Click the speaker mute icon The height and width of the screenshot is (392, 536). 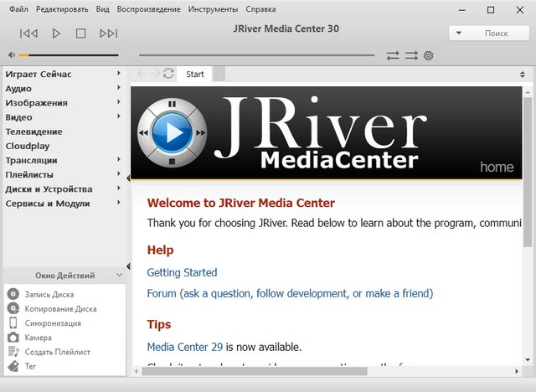[11, 55]
